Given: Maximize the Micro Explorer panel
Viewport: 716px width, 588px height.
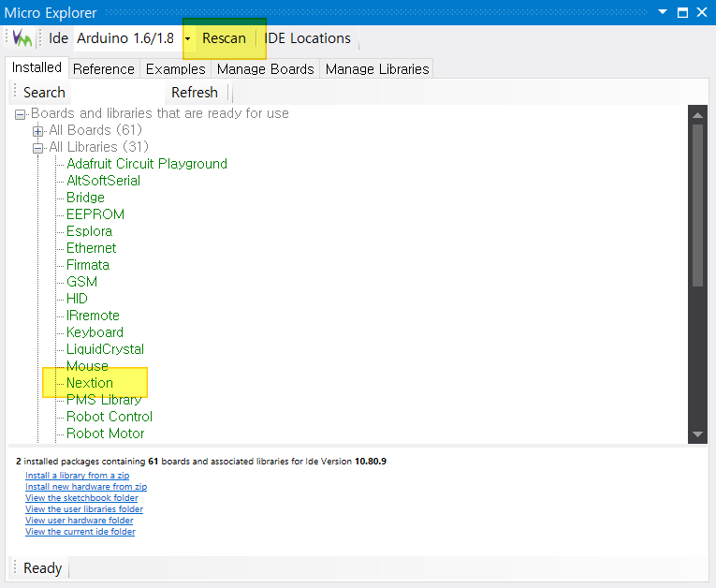Looking at the screenshot, I should 682,12.
